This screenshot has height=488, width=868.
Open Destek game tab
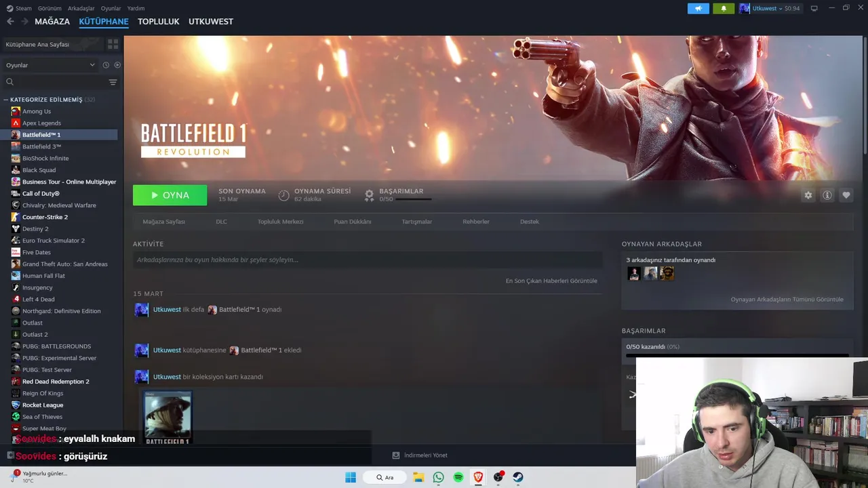tap(530, 222)
